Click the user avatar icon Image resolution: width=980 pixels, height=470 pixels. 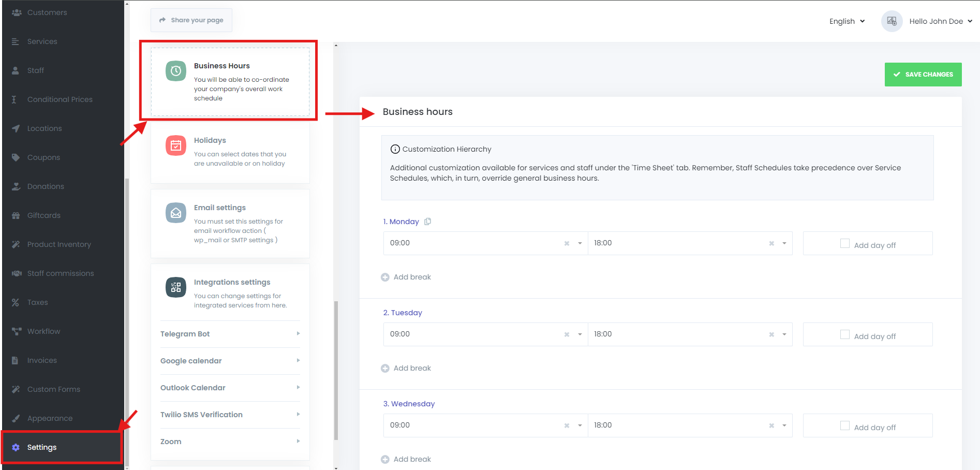(892, 21)
